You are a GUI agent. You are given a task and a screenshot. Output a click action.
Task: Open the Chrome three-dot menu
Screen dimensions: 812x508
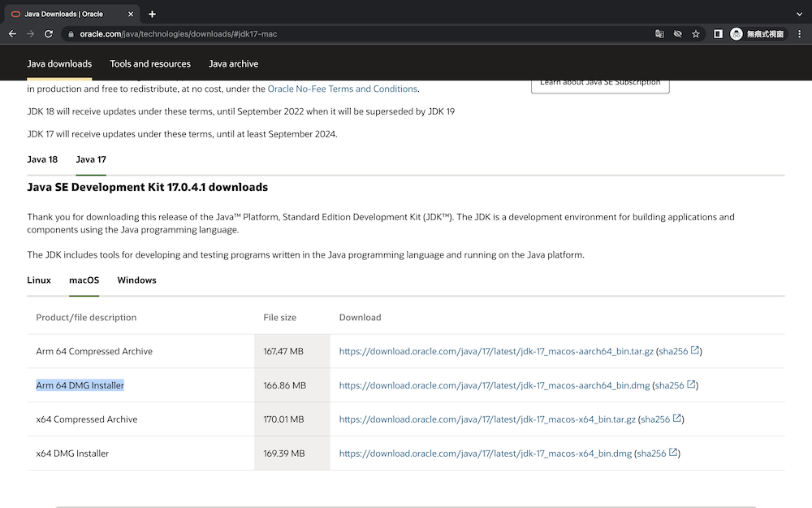[799, 34]
